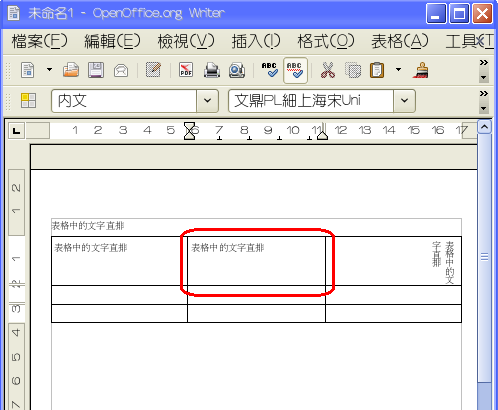Open the paragraph style dropdown arrow
This screenshot has width=498, height=410.
click(207, 101)
